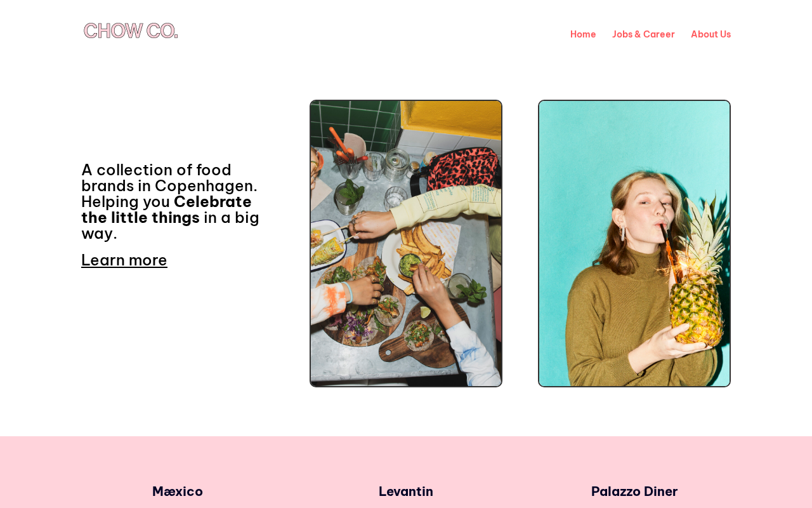Viewport: 812px width, 508px height.
Task: Click the guacamole bowl in photo
Action: (x=411, y=265)
